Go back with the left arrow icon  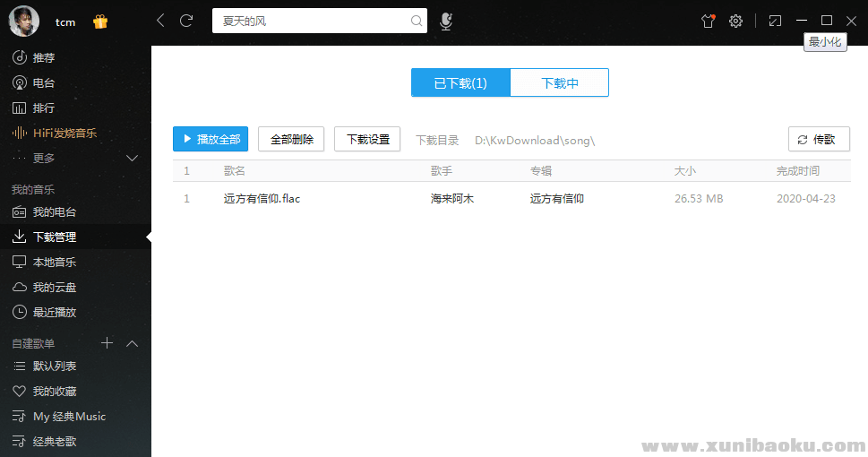(x=160, y=21)
